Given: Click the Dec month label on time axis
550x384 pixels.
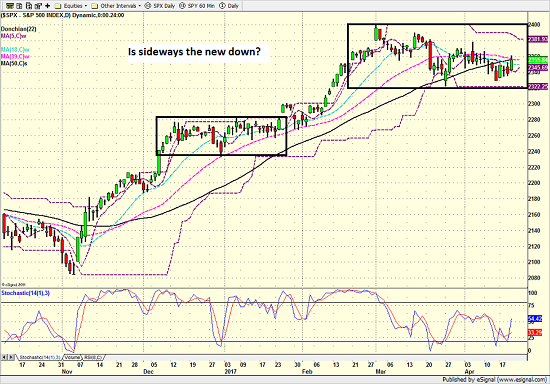Looking at the screenshot, I should coord(148,371).
